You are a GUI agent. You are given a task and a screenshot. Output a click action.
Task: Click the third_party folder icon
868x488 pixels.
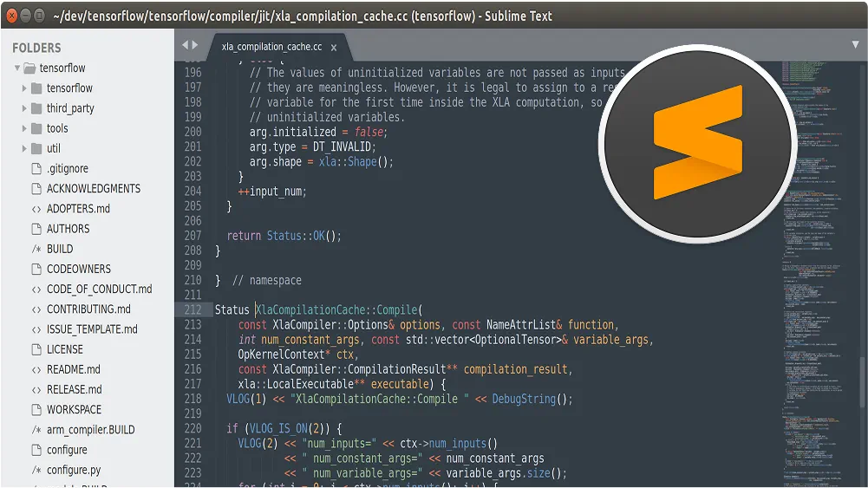click(36, 108)
